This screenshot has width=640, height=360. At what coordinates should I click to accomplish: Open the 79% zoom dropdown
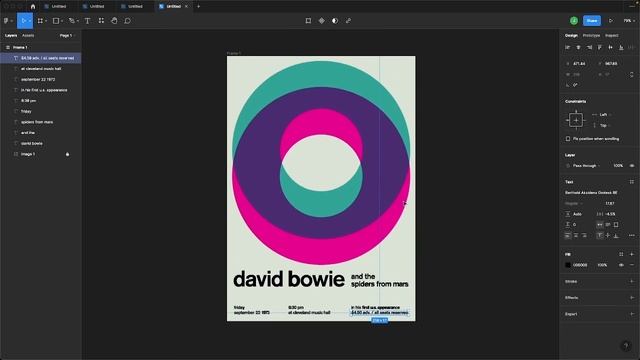[629, 20]
